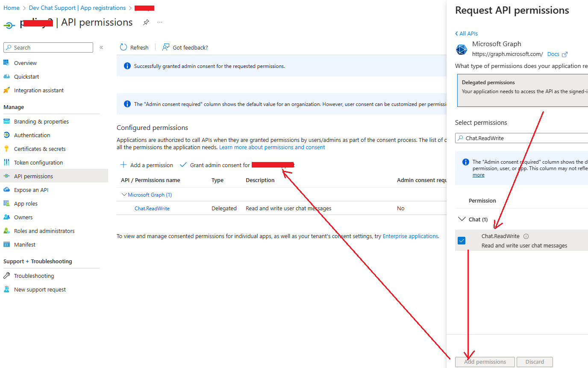Viewport: 588px width, 368px height.
Task: Click the API / Permissions name column header
Action: tap(150, 180)
